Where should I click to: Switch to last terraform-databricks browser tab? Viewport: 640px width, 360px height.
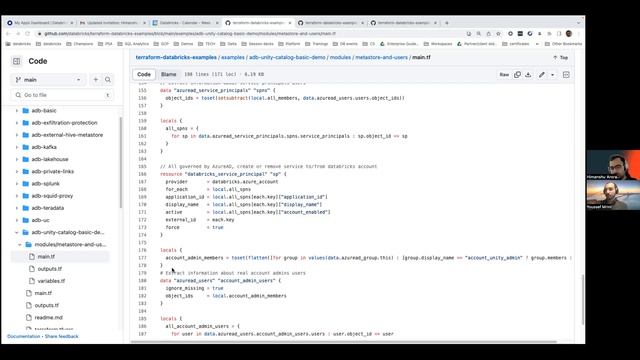(403, 23)
